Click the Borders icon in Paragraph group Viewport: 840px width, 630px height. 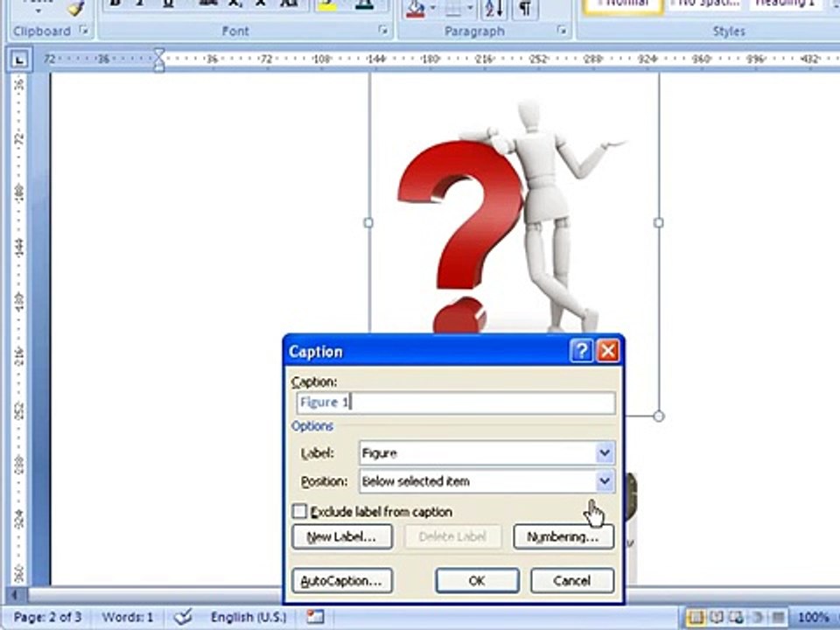(452, 9)
